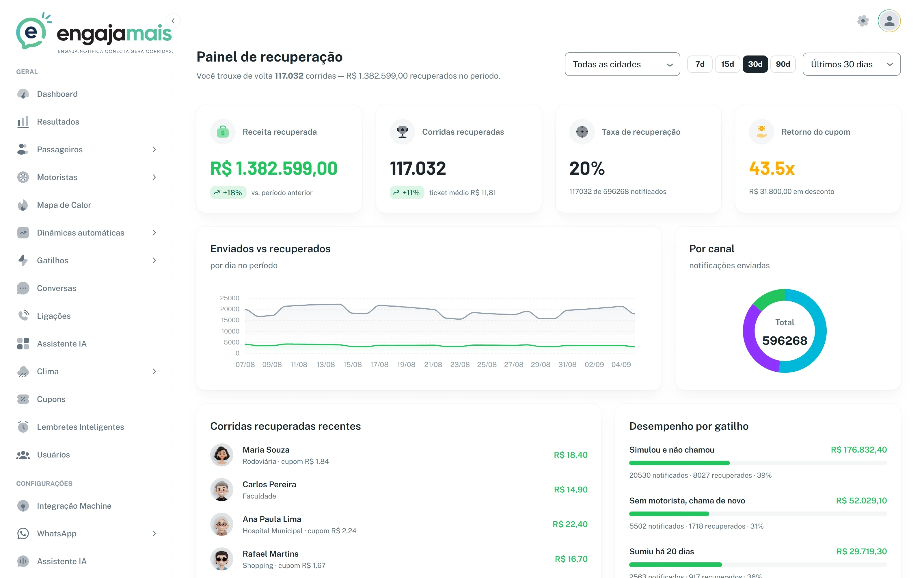Select the 7d period option
Image resolution: width=924 pixels, height=578 pixels.
(699, 64)
